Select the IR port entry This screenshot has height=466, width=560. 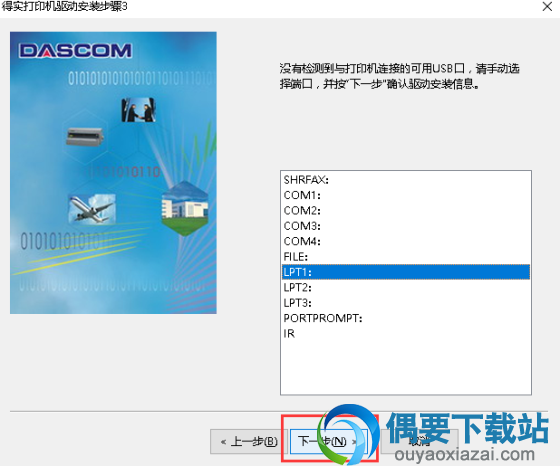(406, 333)
